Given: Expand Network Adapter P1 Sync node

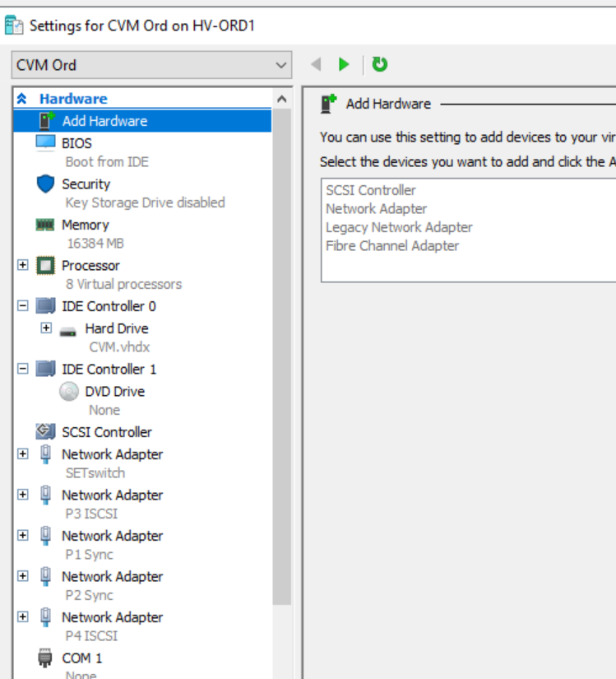Looking at the screenshot, I should click(23, 535).
